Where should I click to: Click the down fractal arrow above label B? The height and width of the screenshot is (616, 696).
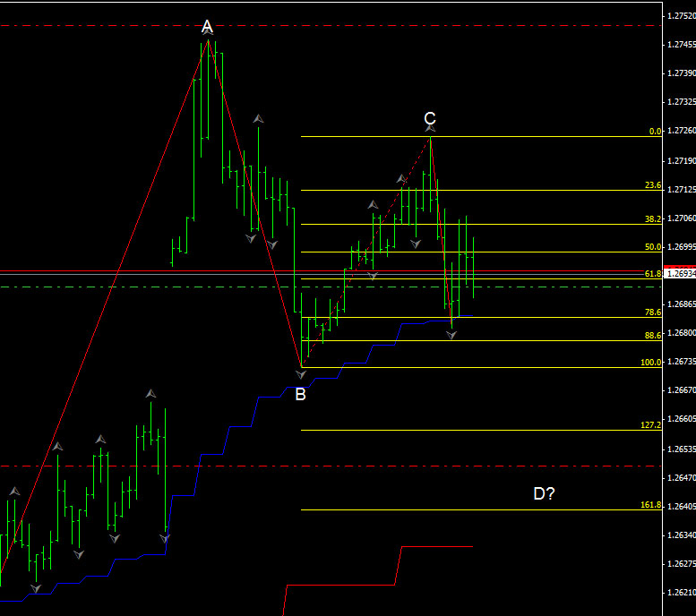[301, 375]
